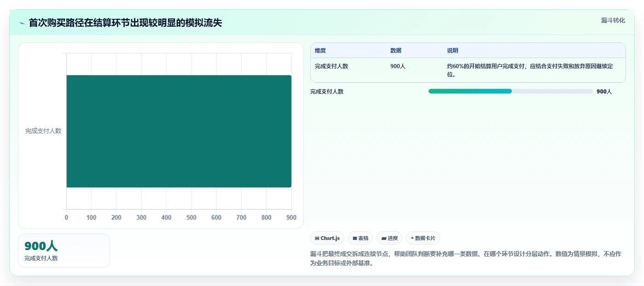Image resolution: width=644 pixels, height=286 pixels.
Task: Click the 0 tick on the x-axis
Action: point(66,217)
